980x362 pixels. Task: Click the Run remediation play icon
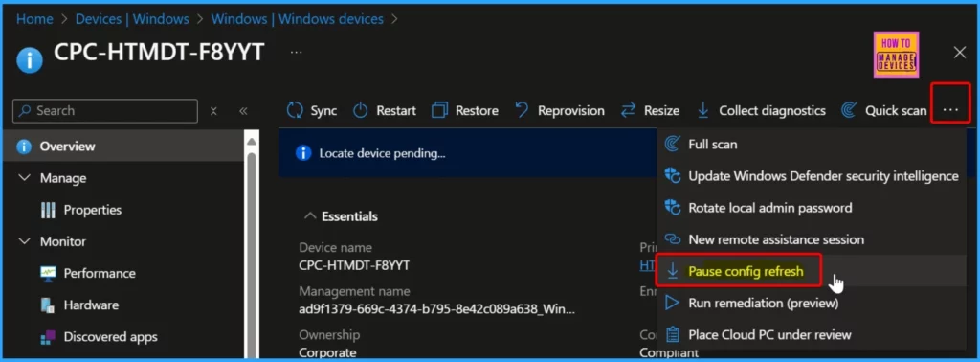pyautogui.click(x=673, y=304)
